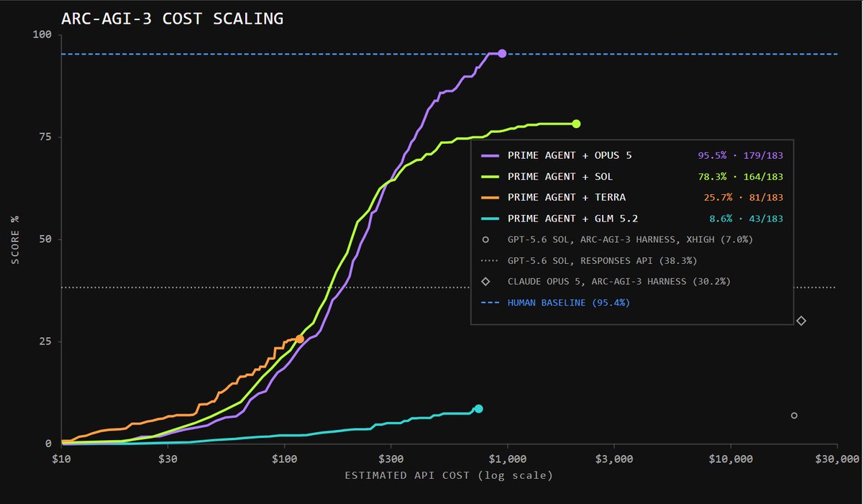Click the '8.6% · 43/183' score text
This screenshot has height=504, width=863.
[747, 219]
